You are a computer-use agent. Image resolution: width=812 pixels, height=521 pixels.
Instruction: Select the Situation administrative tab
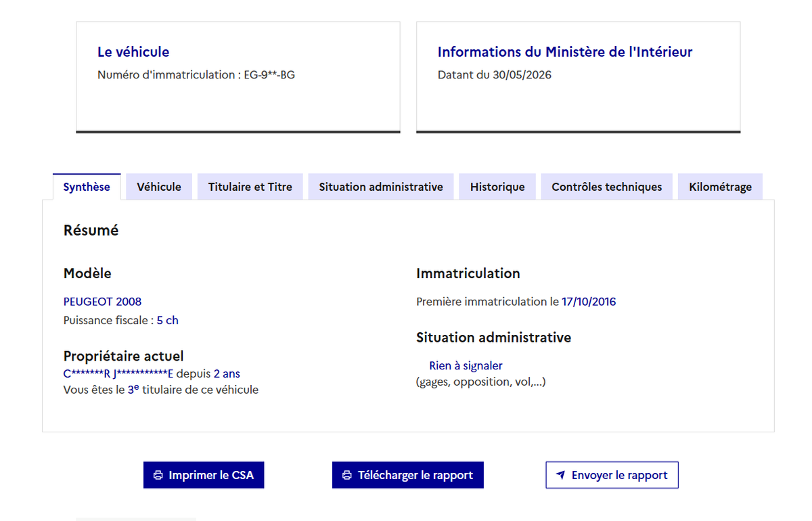pos(381,187)
